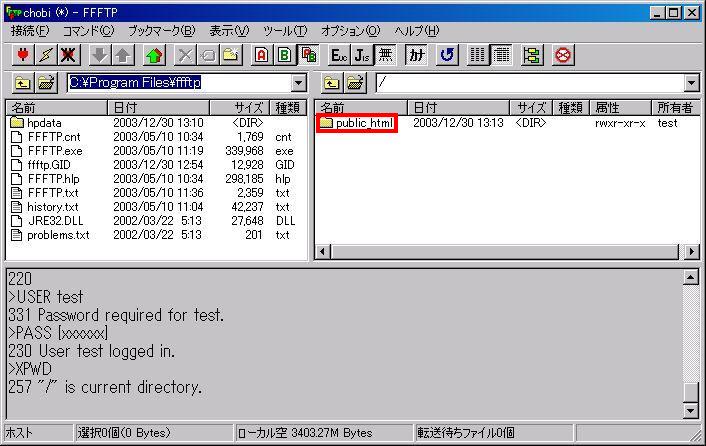Select the public_html folder in remote list
Screen dimensions: 706x446
(x=364, y=123)
